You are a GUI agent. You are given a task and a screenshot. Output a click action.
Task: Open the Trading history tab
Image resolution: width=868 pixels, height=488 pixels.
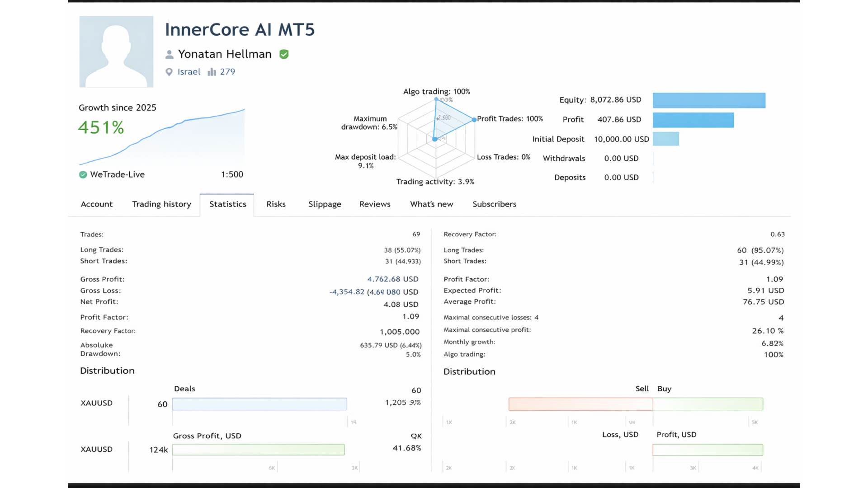tap(161, 204)
